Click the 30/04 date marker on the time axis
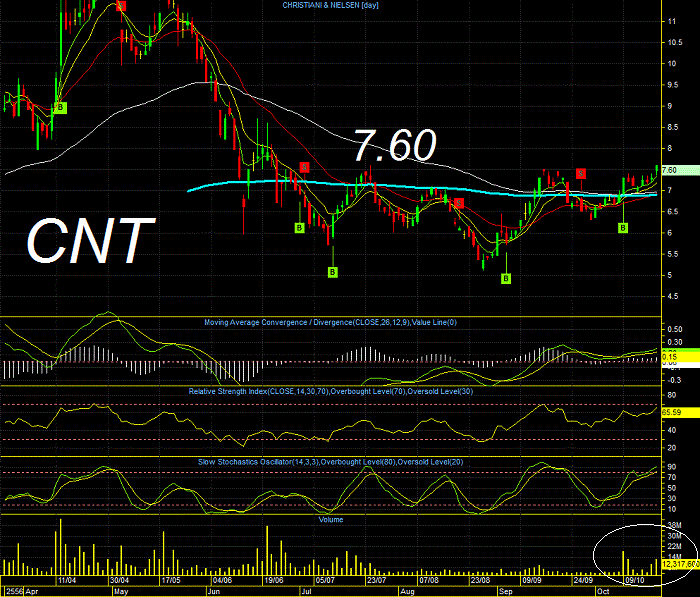Screen dimensions: 700x597 pos(119,580)
